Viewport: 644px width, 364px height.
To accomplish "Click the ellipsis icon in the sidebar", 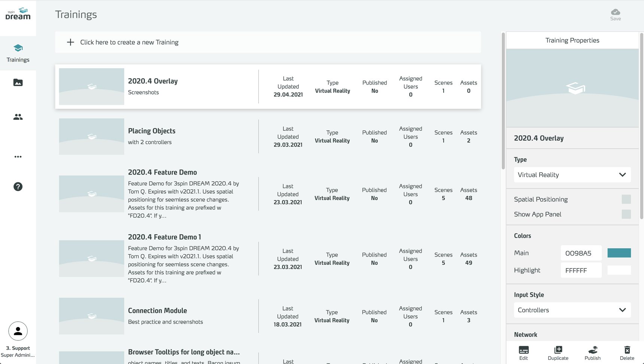I will [18, 157].
